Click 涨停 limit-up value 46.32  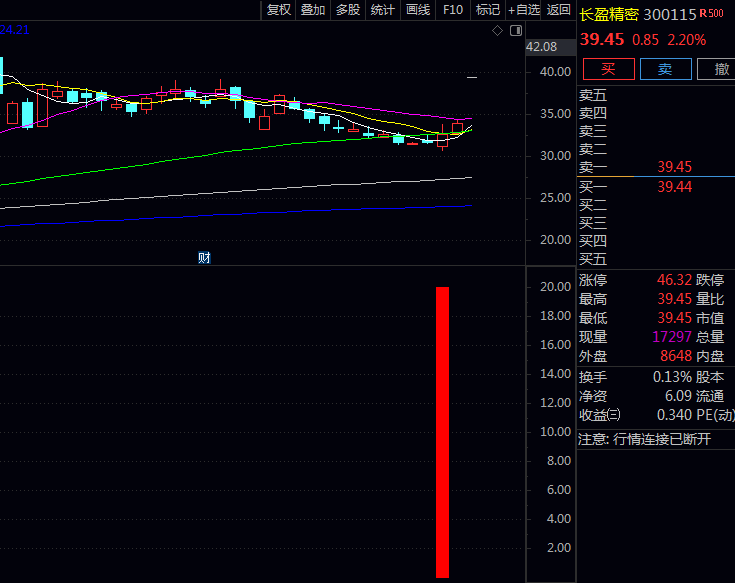click(674, 280)
